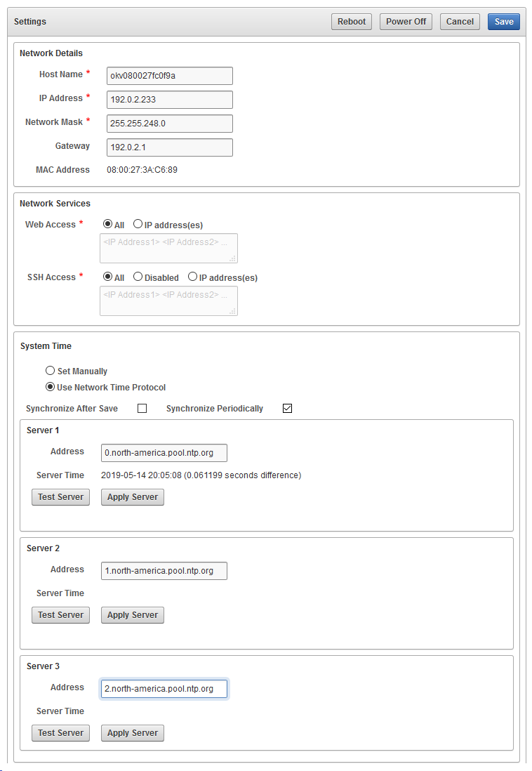Select All for Web Access
Image resolution: width=532 pixels, height=771 pixels.
[x=107, y=224]
